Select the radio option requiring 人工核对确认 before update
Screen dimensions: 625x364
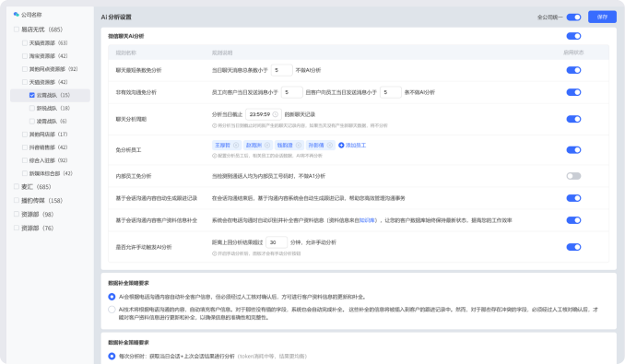click(x=112, y=297)
